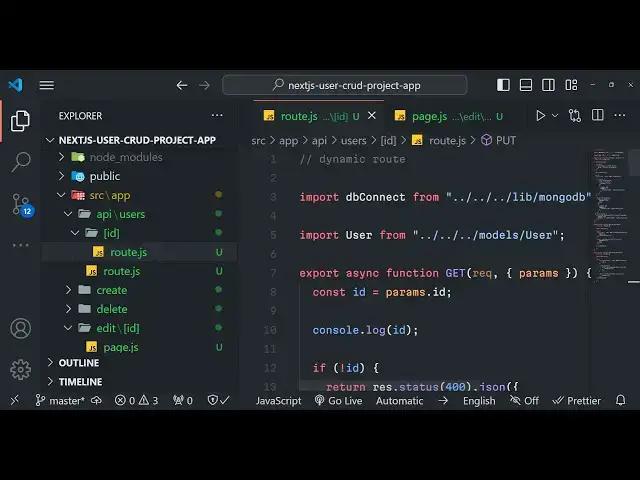Click the Automatic status bar item
This screenshot has width=640, height=480.
tap(400, 401)
